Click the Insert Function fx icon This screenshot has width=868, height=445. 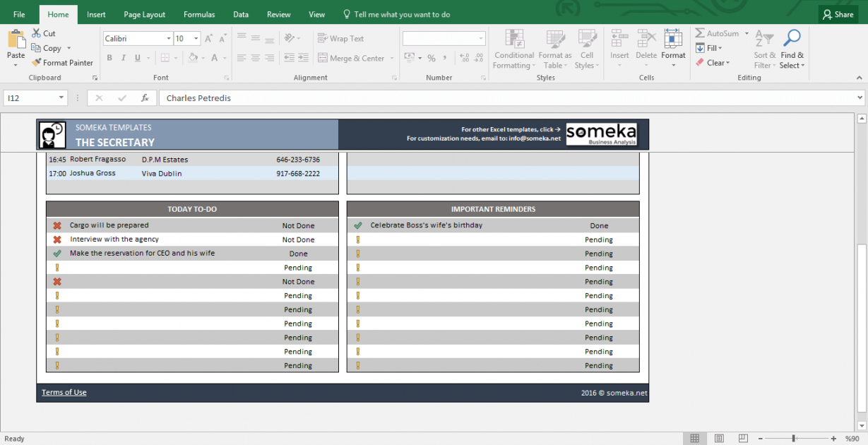coord(145,98)
